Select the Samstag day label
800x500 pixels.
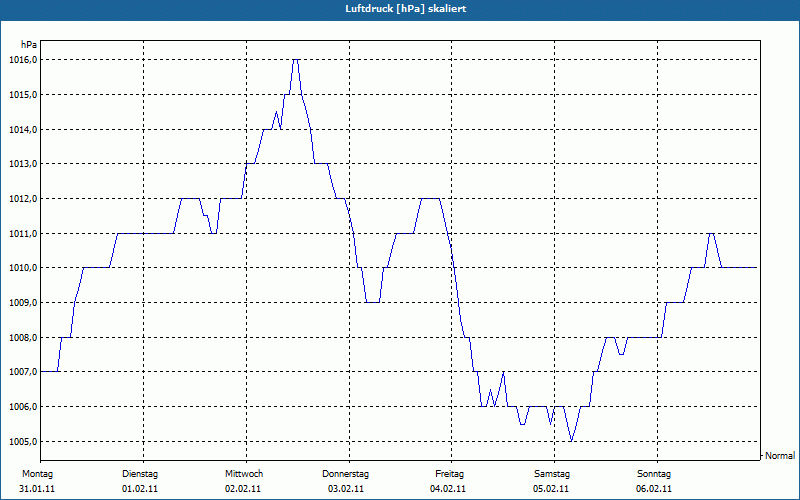(552, 474)
